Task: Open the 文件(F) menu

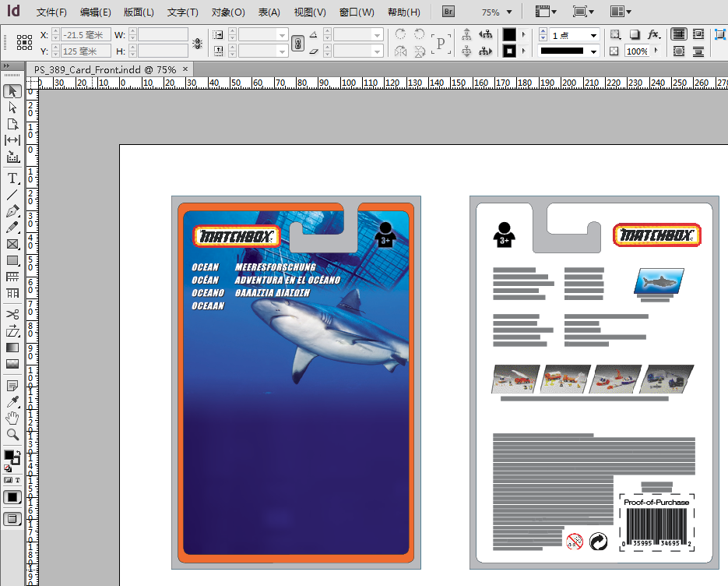Action: click(x=51, y=12)
